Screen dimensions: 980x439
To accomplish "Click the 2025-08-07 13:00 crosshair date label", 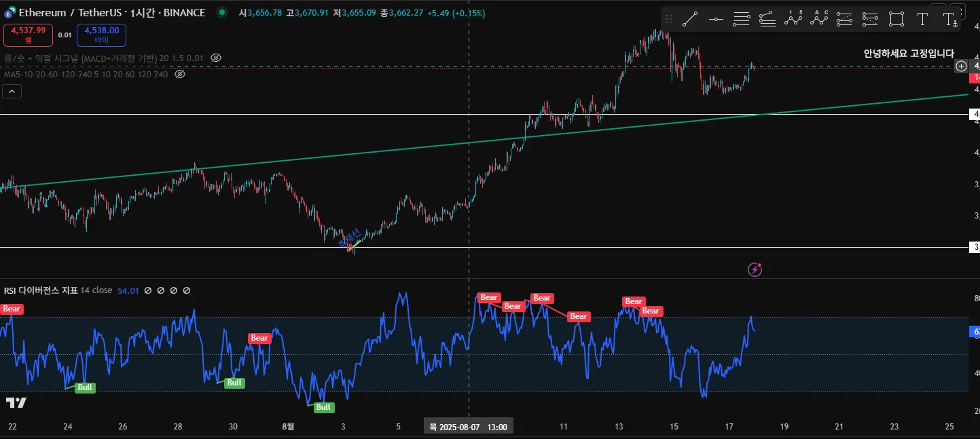I will [469, 427].
